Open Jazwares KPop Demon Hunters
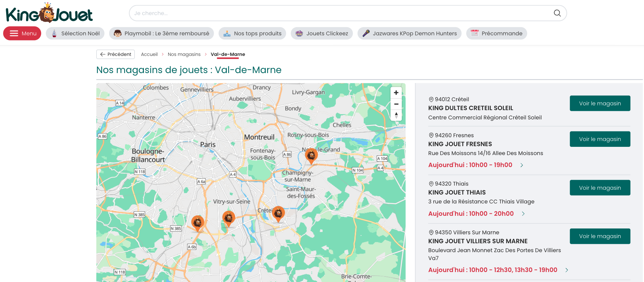644x282 pixels. [409, 33]
